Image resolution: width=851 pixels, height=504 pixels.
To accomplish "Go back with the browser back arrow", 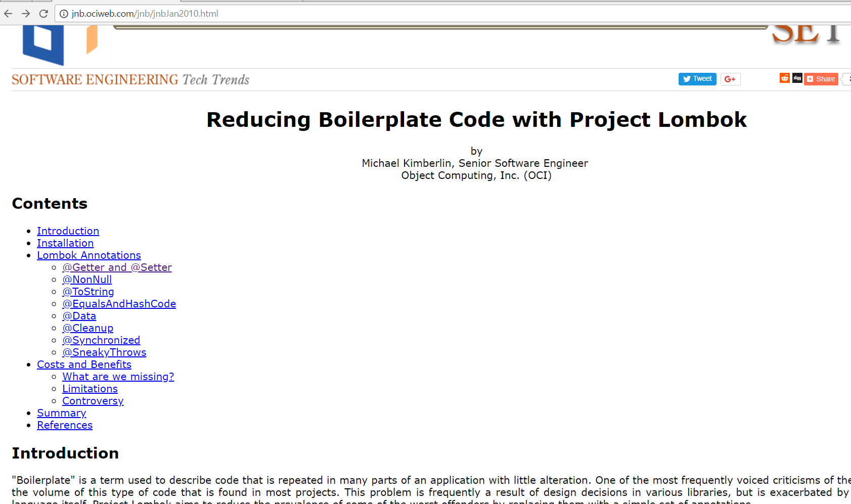I will 8,14.
